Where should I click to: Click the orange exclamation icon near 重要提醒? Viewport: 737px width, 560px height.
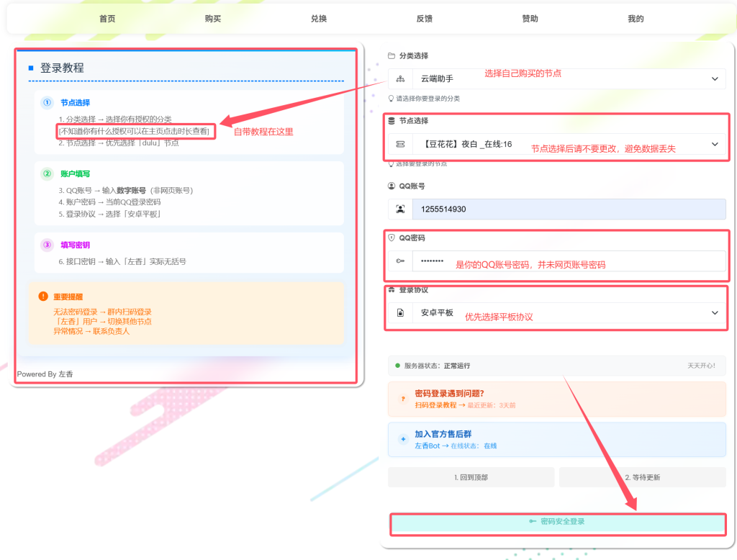43,296
